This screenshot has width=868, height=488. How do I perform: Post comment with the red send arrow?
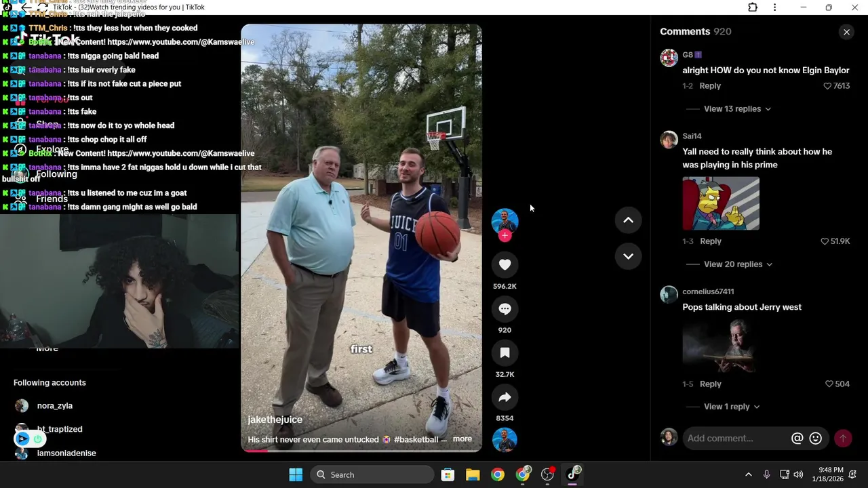coord(843,439)
